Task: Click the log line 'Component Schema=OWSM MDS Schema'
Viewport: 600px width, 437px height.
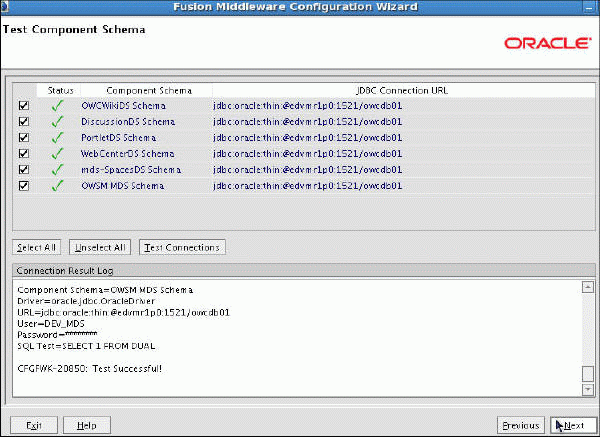Action: [105, 290]
